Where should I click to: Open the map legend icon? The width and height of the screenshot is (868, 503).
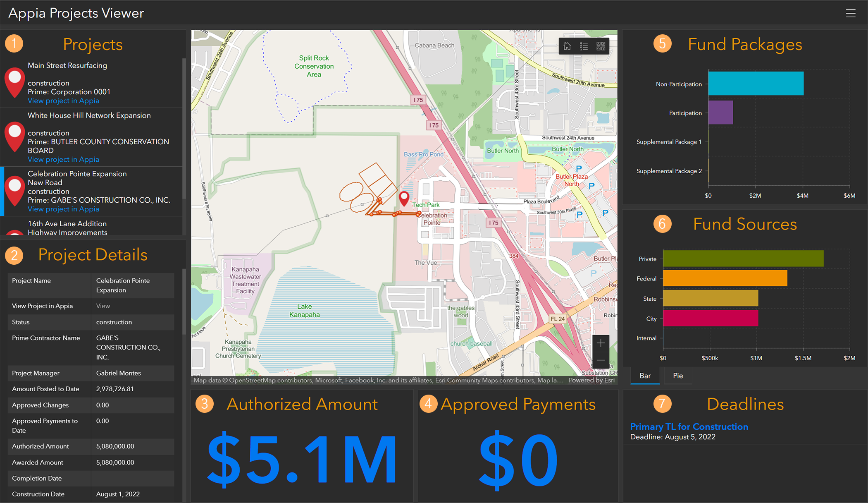[584, 46]
